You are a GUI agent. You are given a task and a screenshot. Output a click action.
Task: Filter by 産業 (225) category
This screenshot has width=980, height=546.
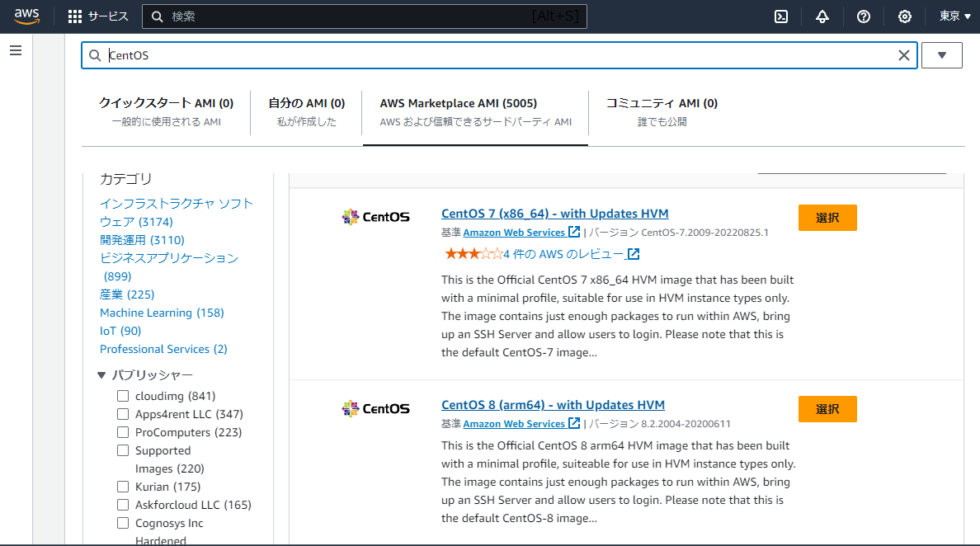(127, 294)
